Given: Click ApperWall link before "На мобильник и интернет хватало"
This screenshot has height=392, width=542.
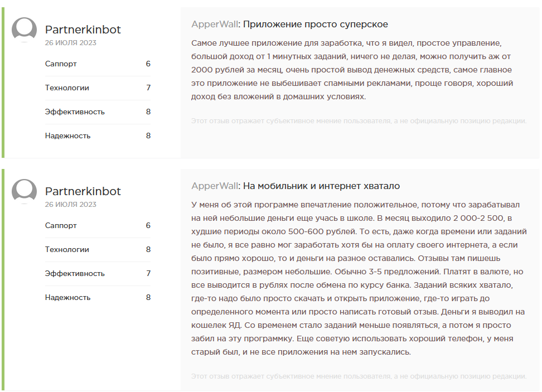Looking at the screenshot, I should (x=215, y=186).
